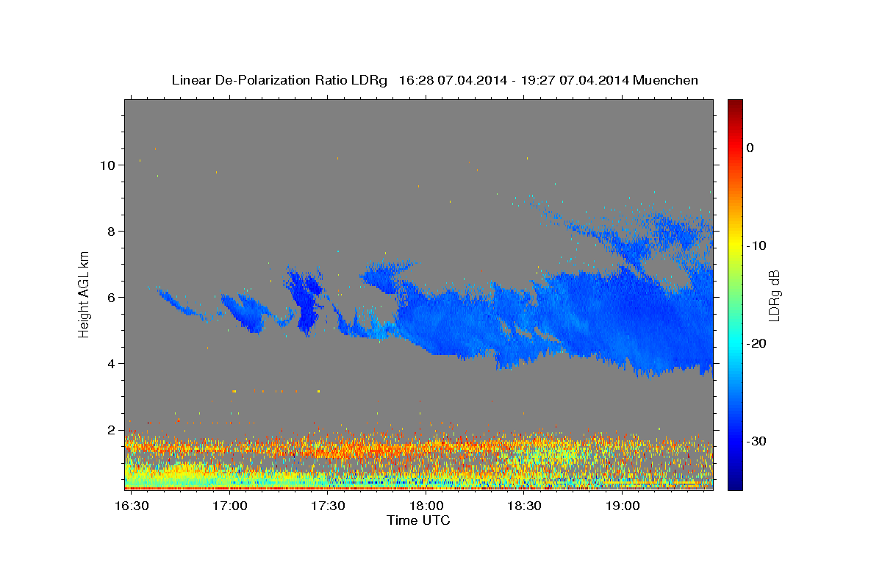Click the 18:30 time tick label
The height and width of the screenshot is (588, 882).
point(524,506)
